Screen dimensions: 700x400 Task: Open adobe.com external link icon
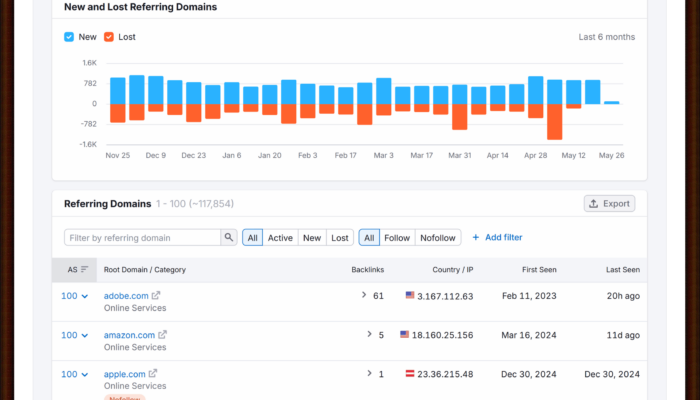(x=156, y=296)
